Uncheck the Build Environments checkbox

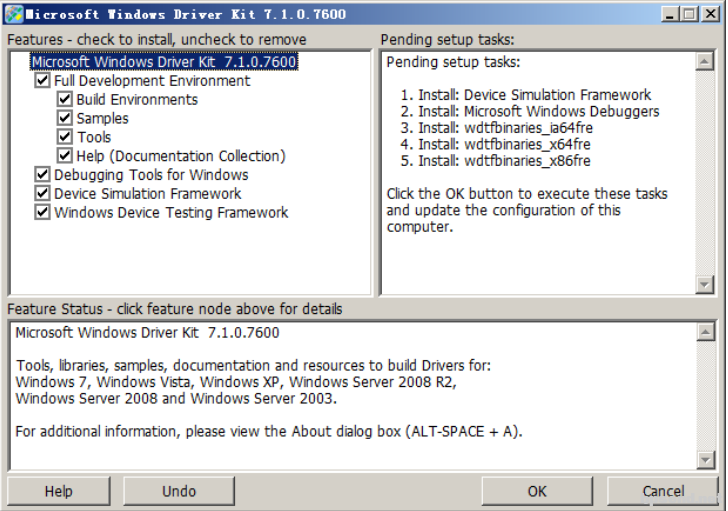[x=65, y=99]
